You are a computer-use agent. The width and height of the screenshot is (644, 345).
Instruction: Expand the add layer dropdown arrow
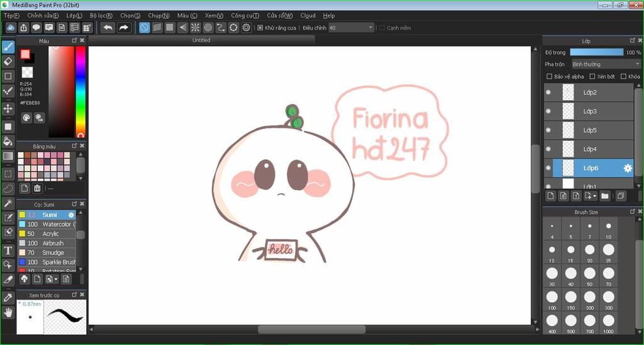pyautogui.click(x=594, y=196)
